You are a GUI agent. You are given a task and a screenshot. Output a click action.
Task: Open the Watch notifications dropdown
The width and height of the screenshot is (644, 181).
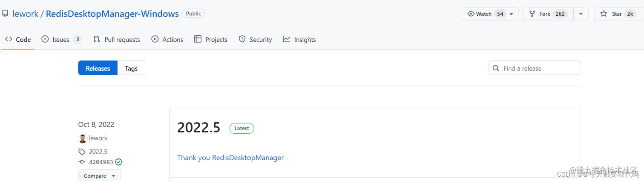pos(490,14)
